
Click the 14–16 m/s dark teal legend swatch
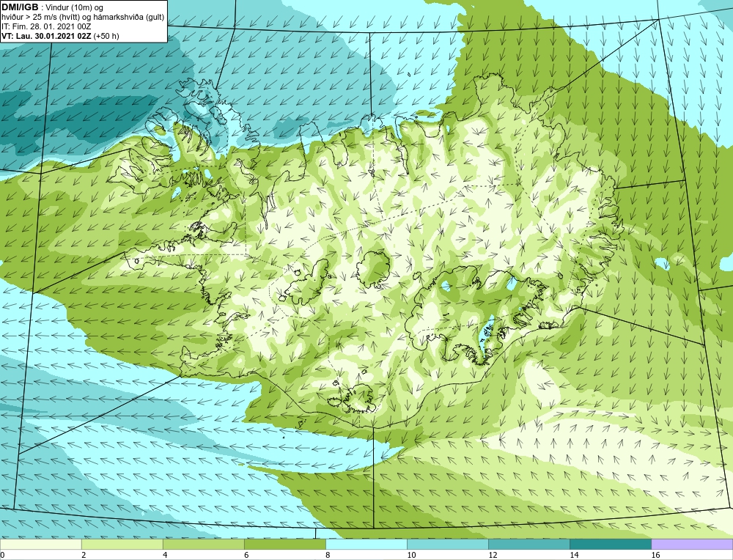611,544
